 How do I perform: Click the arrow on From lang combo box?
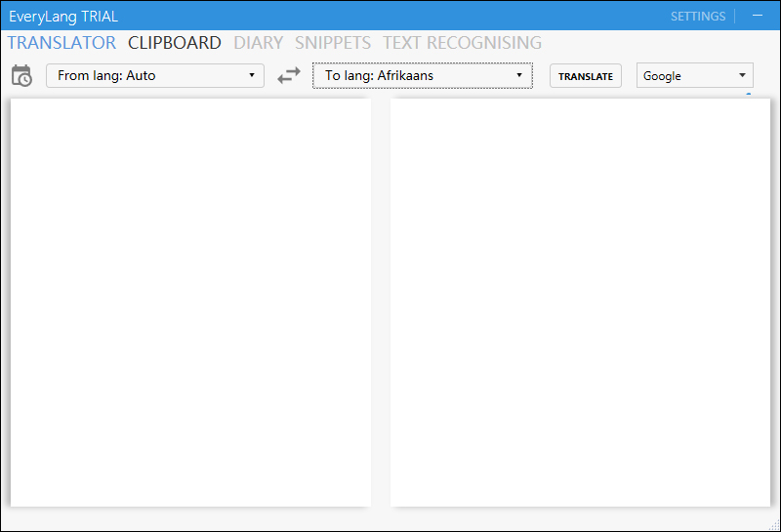click(x=252, y=75)
